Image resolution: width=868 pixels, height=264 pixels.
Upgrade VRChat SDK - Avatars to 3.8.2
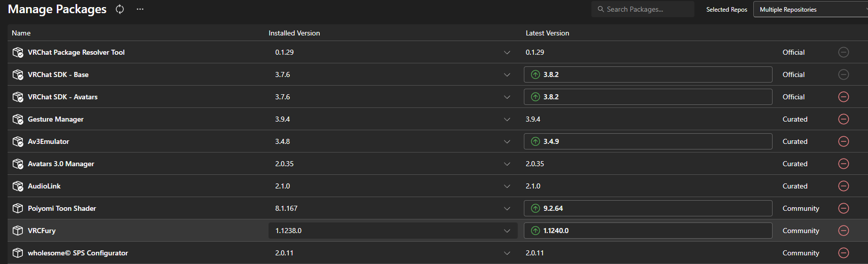click(x=648, y=97)
